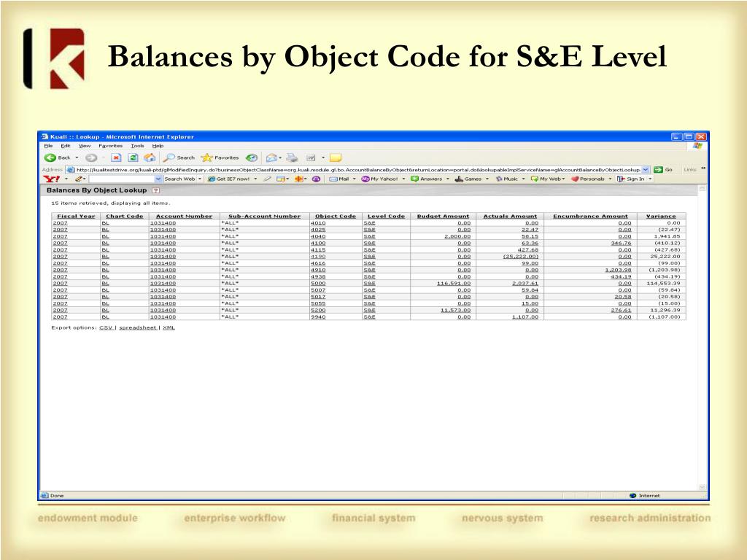Export results via the CSV link
Image resolution: width=747 pixels, height=560 pixels.
(x=106, y=327)
